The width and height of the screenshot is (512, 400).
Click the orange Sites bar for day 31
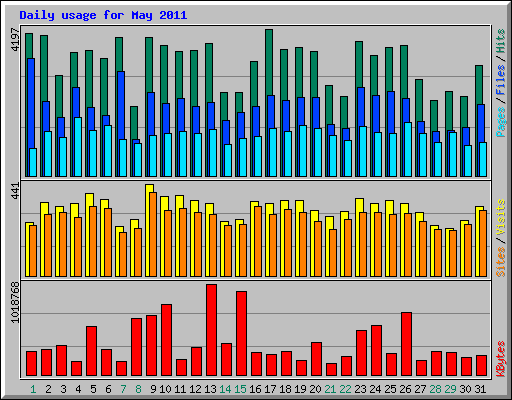(x=483, y=243)
